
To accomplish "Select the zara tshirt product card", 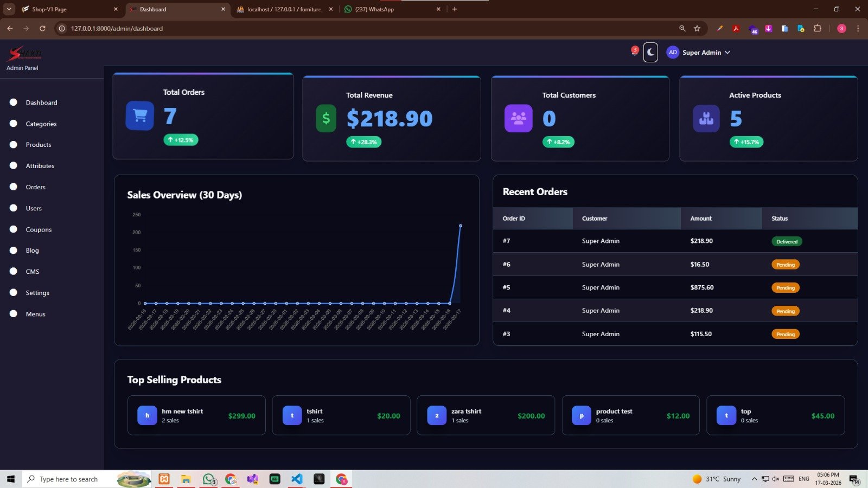I will (486, 415).
